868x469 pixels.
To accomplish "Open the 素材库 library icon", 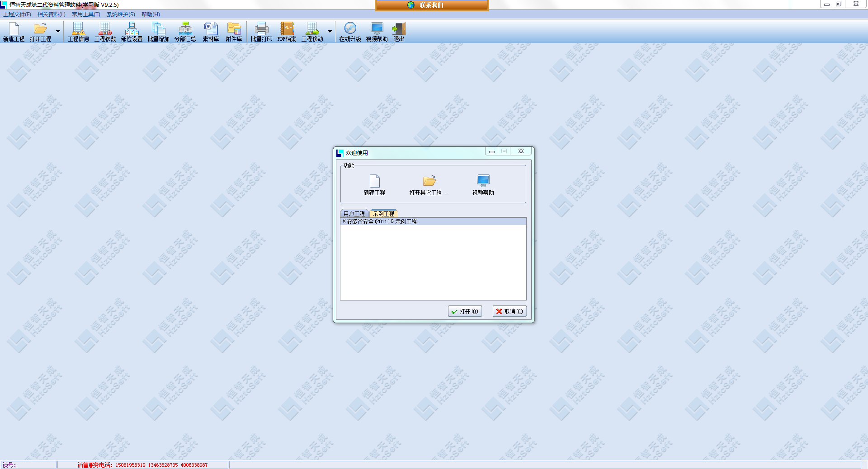I will coord(211,32).
